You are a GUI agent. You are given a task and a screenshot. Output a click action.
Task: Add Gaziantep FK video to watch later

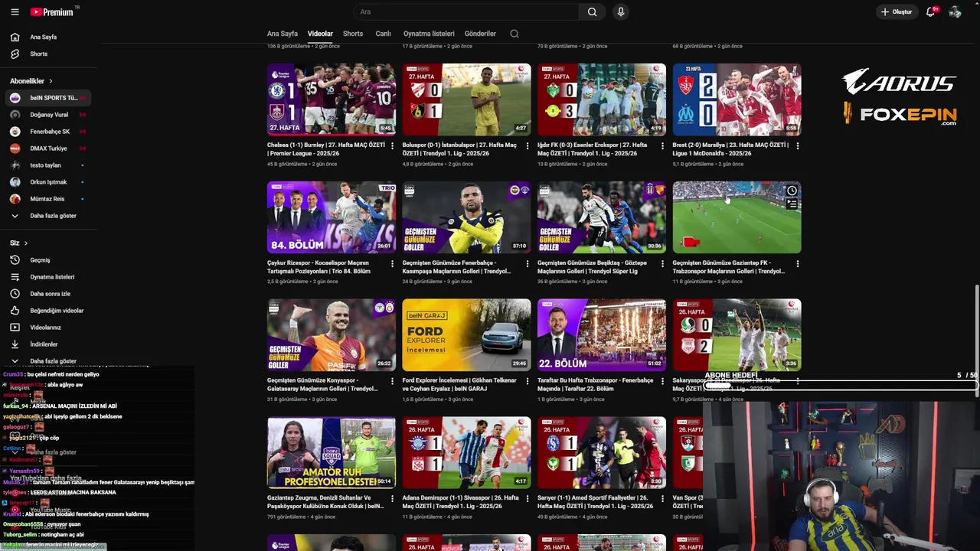(x=792, y=191)
